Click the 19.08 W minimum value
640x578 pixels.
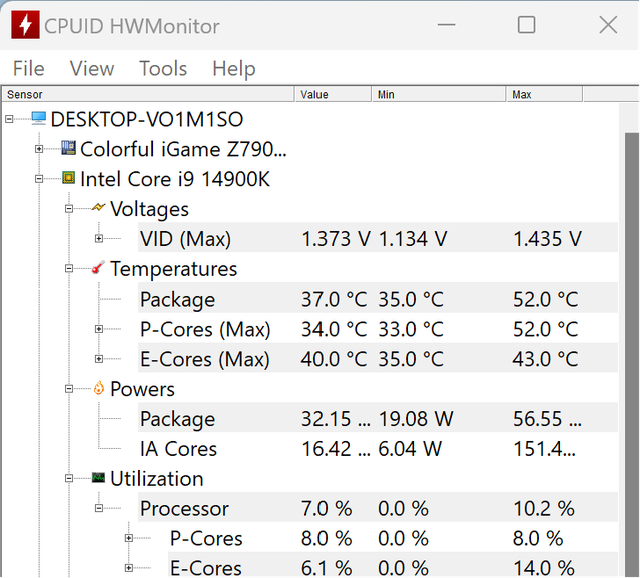(416, 419)
